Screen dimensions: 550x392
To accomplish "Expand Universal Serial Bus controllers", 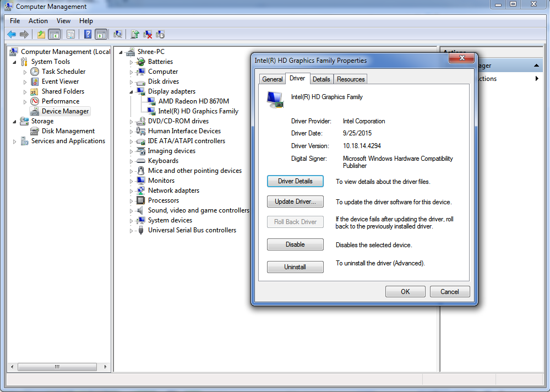I will click(x=131, y=231).
